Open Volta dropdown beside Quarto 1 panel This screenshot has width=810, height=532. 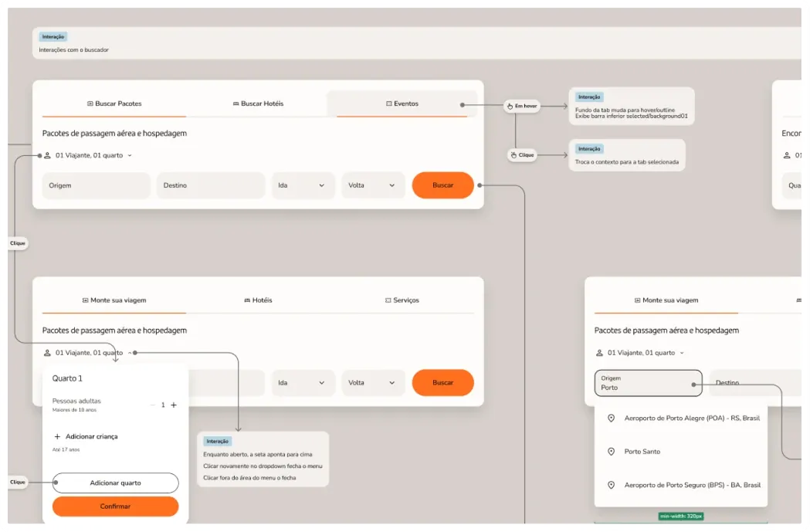click(373, 383)
